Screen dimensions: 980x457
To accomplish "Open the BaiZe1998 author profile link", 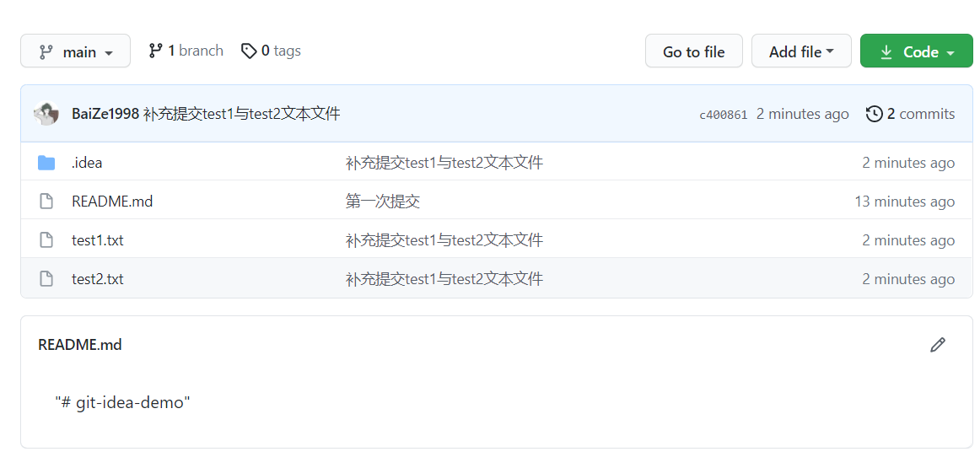I will coord(105,114).
